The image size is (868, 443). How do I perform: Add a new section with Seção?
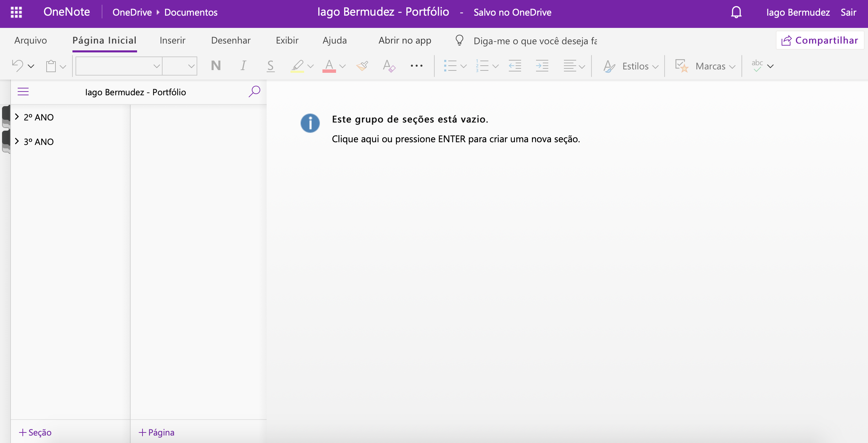(35, 432)
